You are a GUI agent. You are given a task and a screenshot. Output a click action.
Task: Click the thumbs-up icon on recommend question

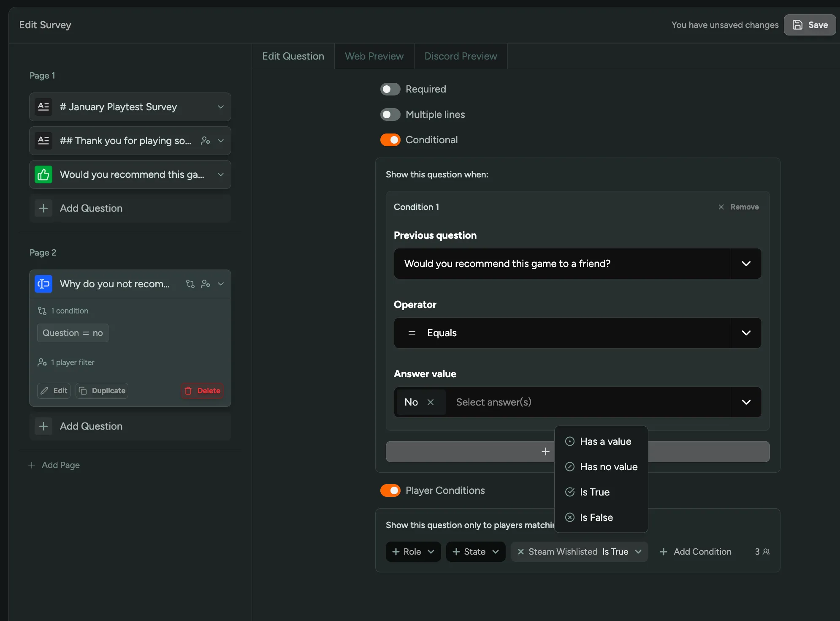[x=43, y=174]
